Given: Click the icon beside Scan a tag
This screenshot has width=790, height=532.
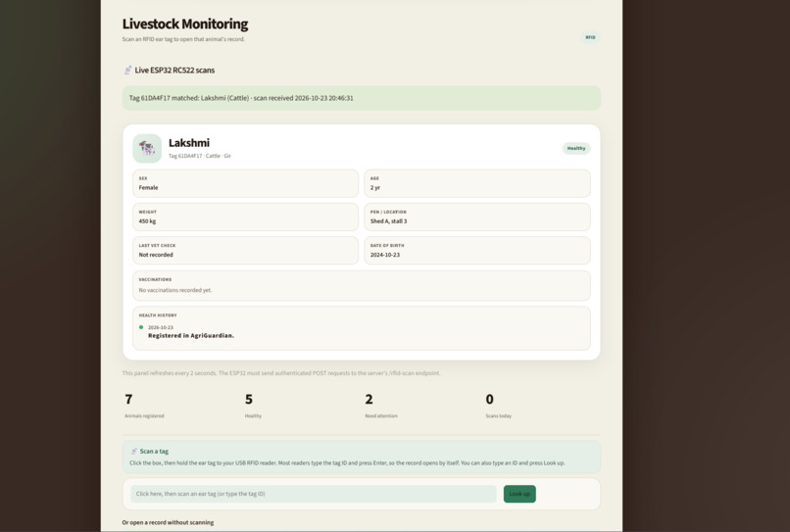Looking at the screenshot, I should 133,451.
